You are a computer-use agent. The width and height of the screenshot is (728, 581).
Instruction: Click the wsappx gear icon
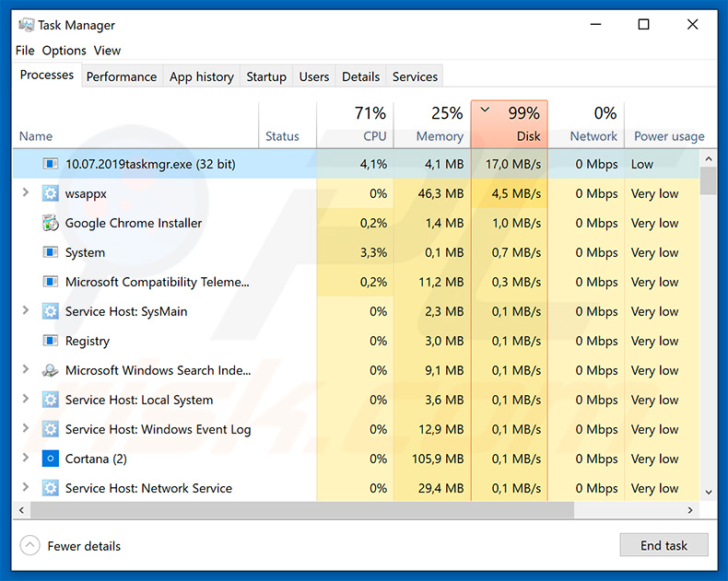[50, 193]
